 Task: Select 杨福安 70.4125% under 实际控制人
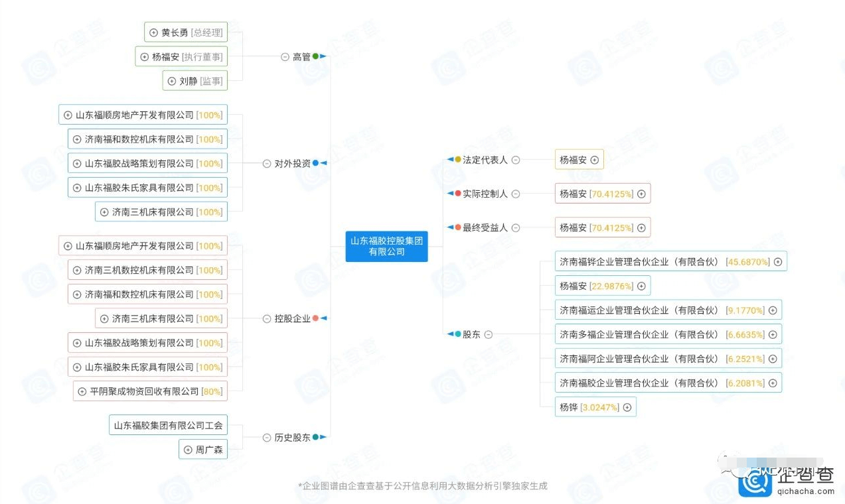(x=595, y=194)
